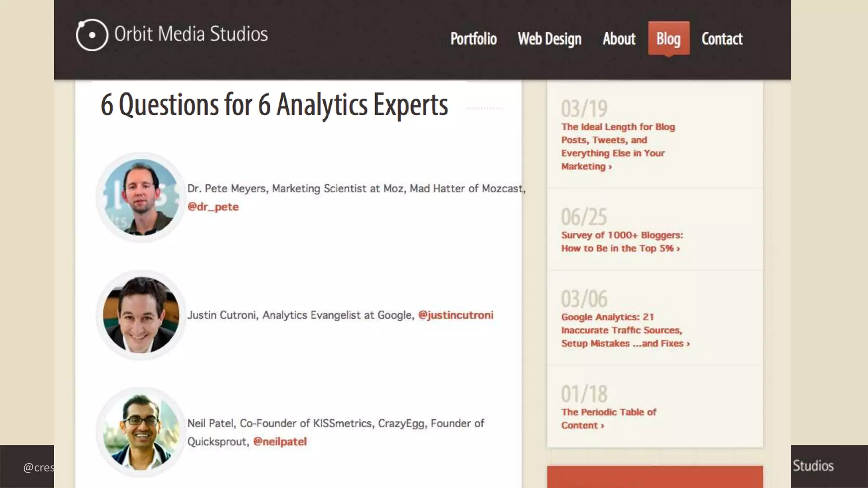Open The Periodic Table of Content post
Image resolution: width=868 pixels, height=488 pixels.
click(608, 419)
